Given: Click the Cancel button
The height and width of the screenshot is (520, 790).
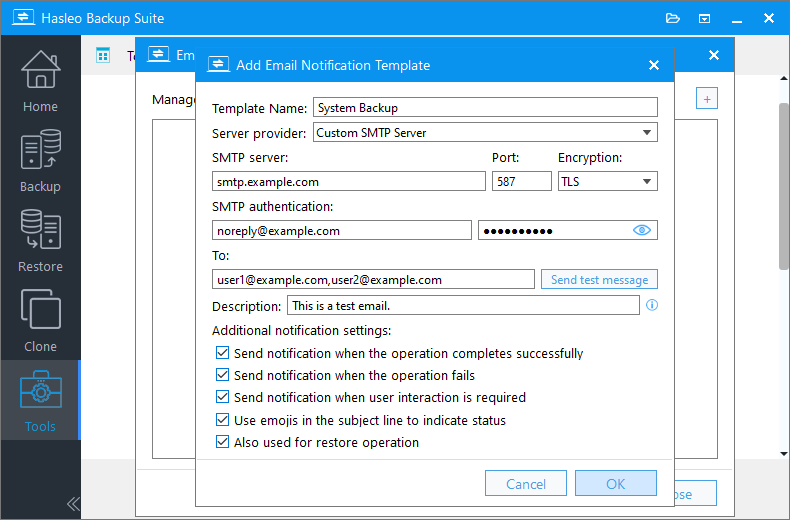Looking at the screenshot, I should coord(525,484).
